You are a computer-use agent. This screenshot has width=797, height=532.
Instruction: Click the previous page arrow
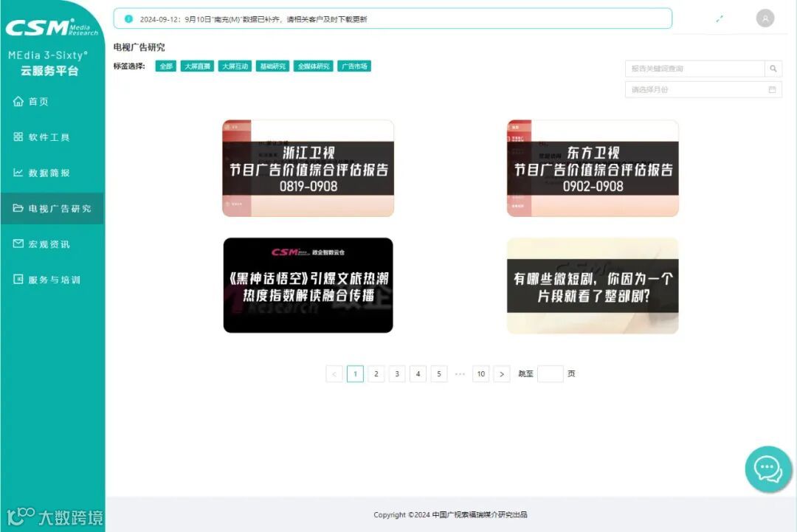pyautogui.click(x=334, y=374)
